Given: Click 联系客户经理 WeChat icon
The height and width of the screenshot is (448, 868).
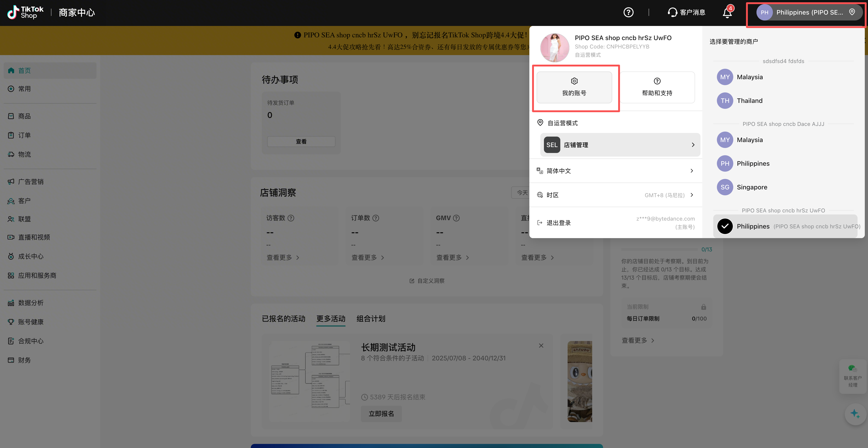Looking at the screenshot, I should point(853,368).
